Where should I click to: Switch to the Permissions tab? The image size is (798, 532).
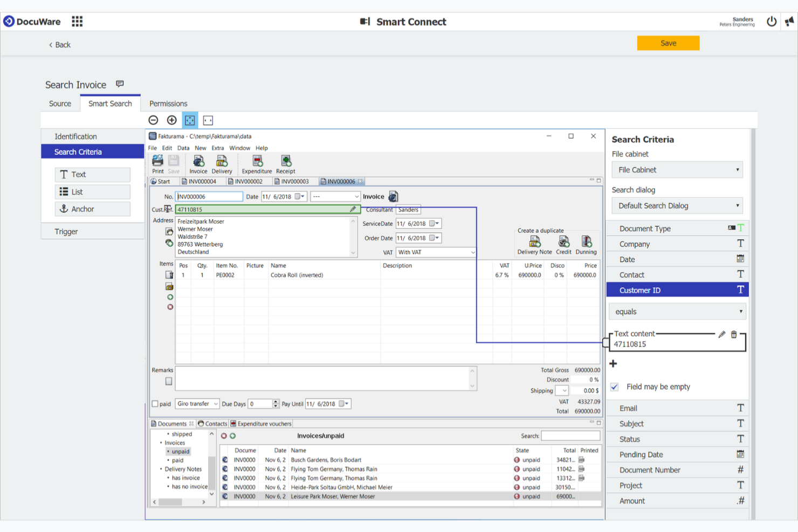168,103
